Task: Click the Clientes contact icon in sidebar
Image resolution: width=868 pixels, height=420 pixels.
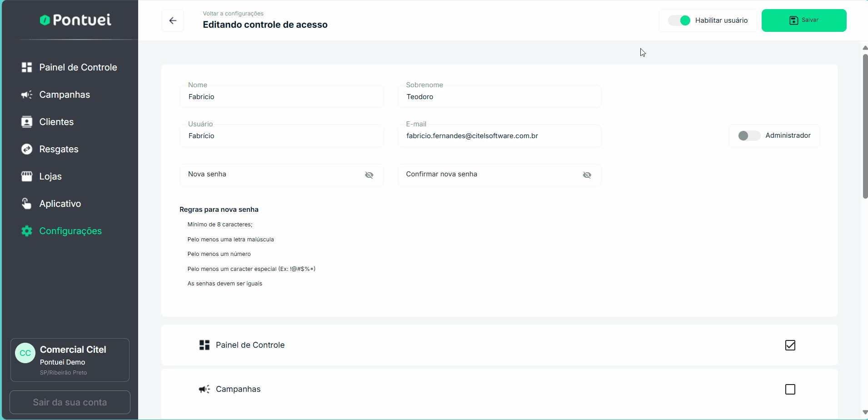Action: pos(27,122)
